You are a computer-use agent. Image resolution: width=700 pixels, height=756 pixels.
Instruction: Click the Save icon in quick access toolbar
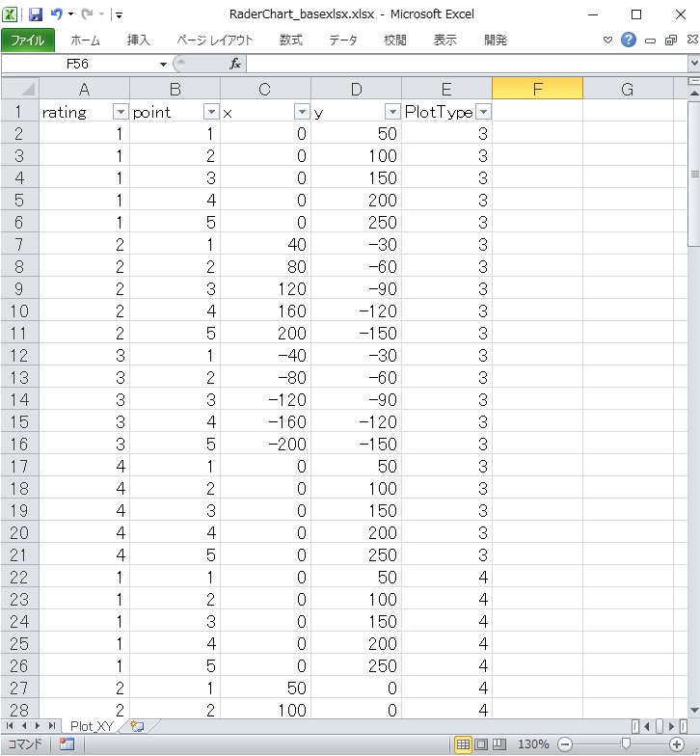36,14
